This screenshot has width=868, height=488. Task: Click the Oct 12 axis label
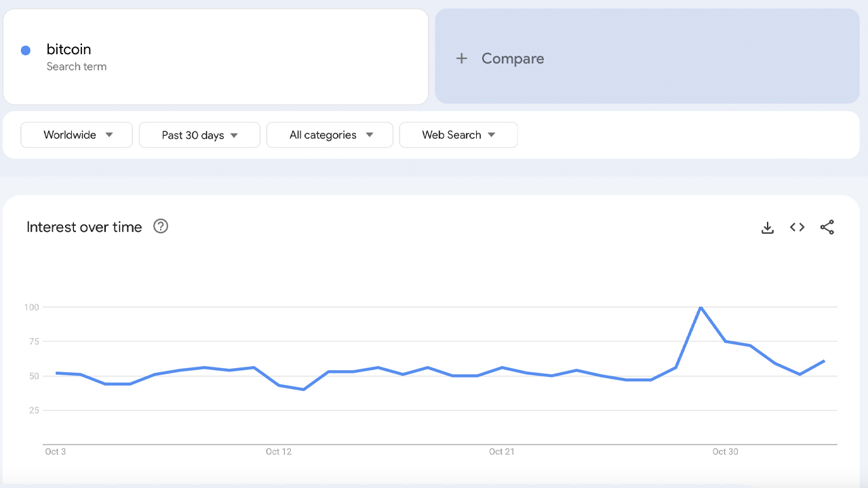[x=279, y=451]
